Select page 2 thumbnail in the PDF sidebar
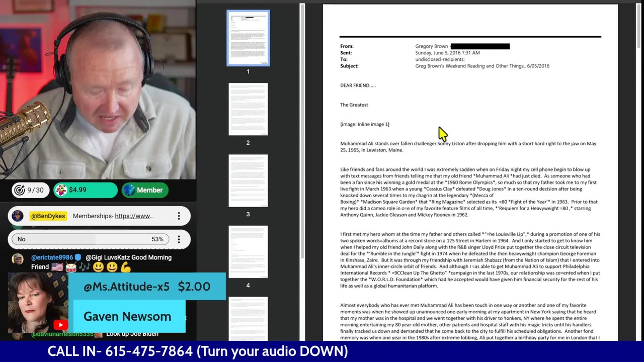Image resolution: width=644 pixels, height=362 pixels. pyautogui.click(x=248, y=109)
